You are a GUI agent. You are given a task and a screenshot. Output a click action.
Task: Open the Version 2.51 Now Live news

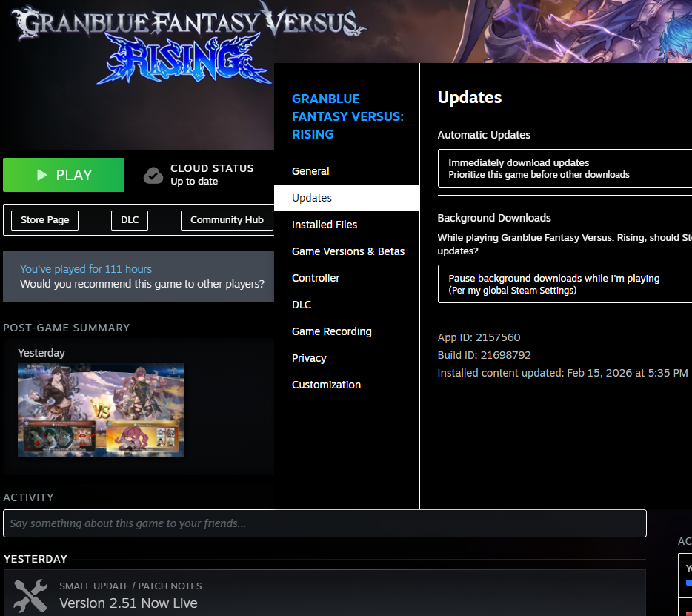pos(128,603)
